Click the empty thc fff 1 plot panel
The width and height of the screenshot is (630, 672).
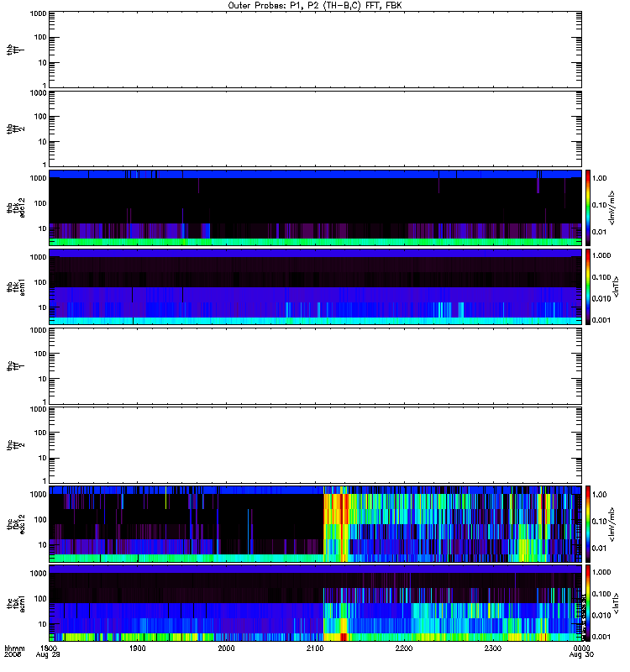click(x=315, y=366)
